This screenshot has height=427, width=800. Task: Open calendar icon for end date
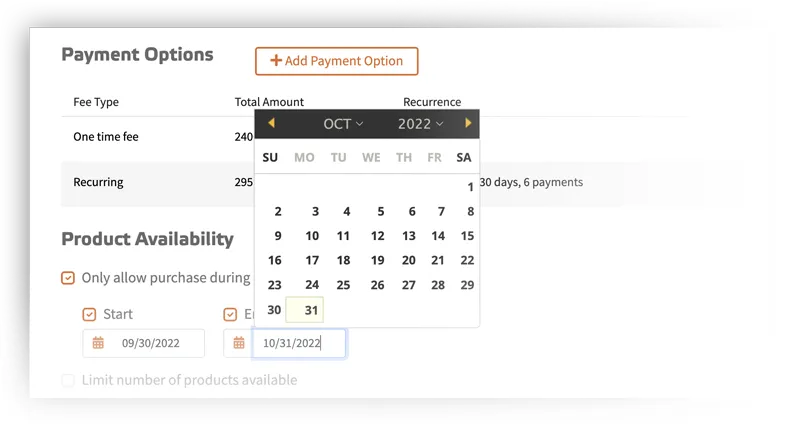pyautogui.click(x=239, y=343)
